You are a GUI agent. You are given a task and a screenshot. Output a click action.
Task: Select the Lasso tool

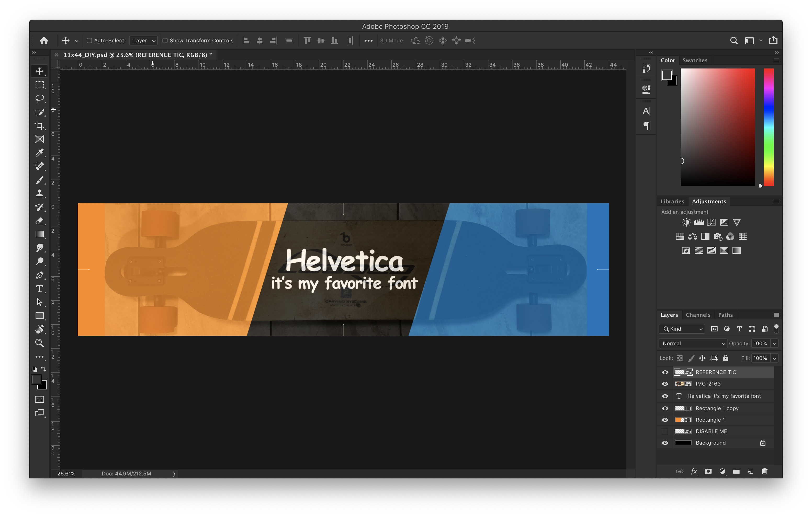click(40, 99)
